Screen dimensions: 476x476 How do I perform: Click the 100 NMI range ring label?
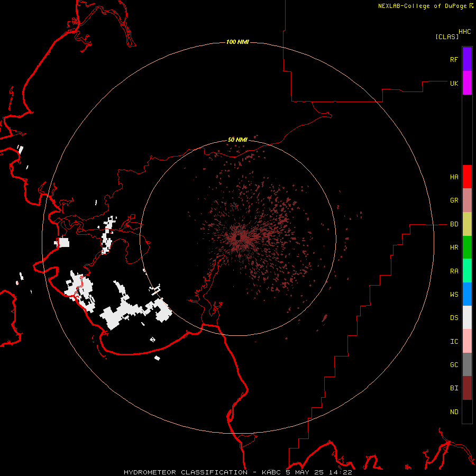click(x=237, y=42)
